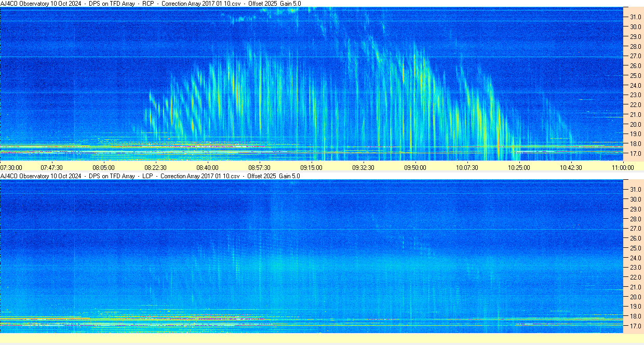Click 24.0 frequency label in RCP panel

635,85
